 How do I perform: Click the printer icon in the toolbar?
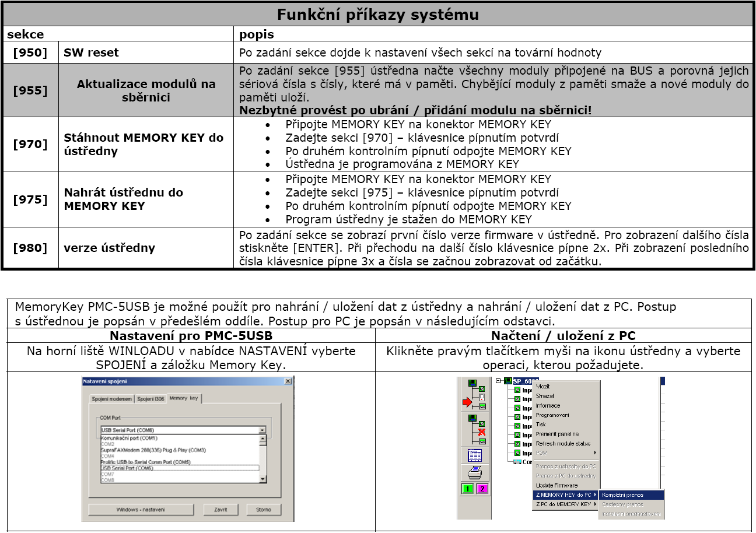pyautogui.click(x=475, y=473)
